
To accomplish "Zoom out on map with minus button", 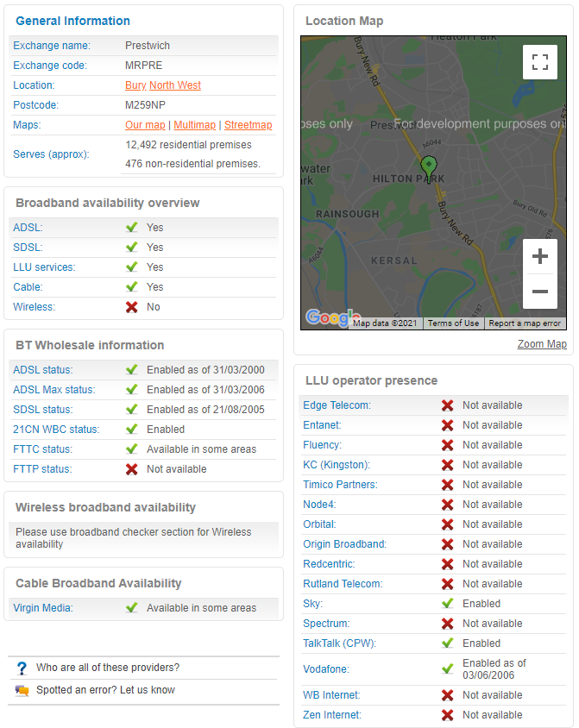I will coord(539,292).
